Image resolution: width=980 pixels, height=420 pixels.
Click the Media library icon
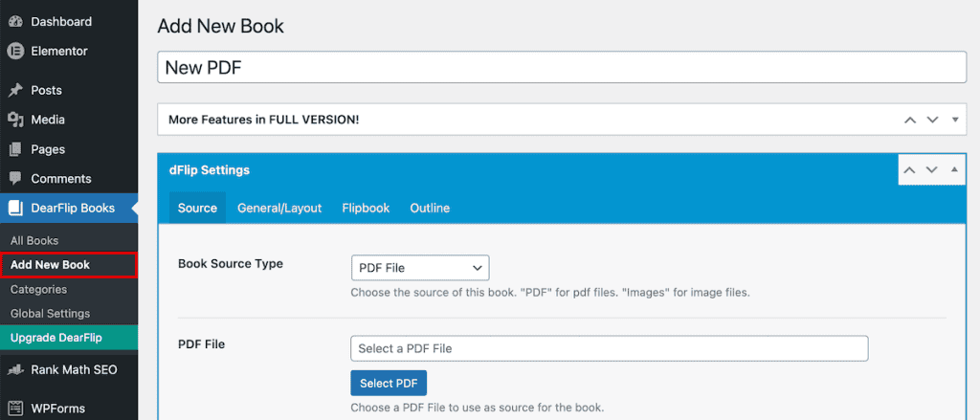(x=15, y=120)
